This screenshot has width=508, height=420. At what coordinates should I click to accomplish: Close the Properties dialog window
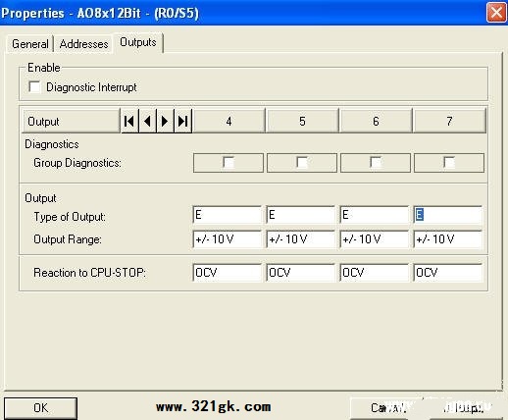point(496,13)
